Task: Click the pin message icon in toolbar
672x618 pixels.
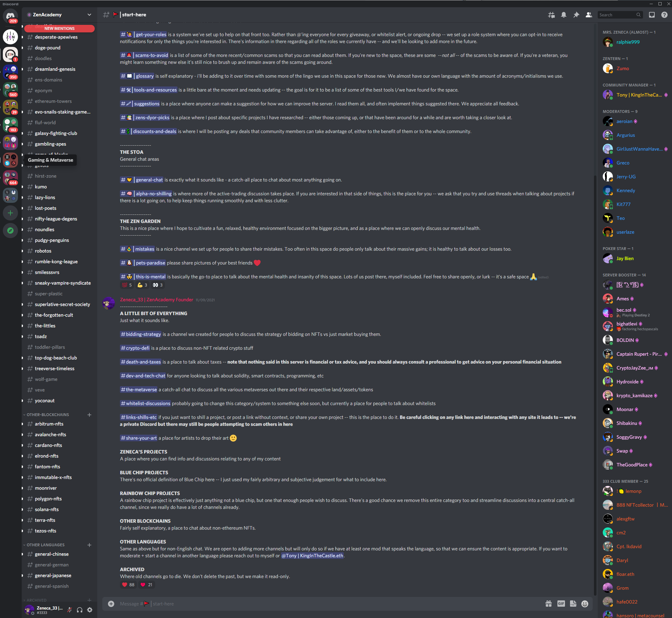Action: pyautogui.click(x=576, y=14)
